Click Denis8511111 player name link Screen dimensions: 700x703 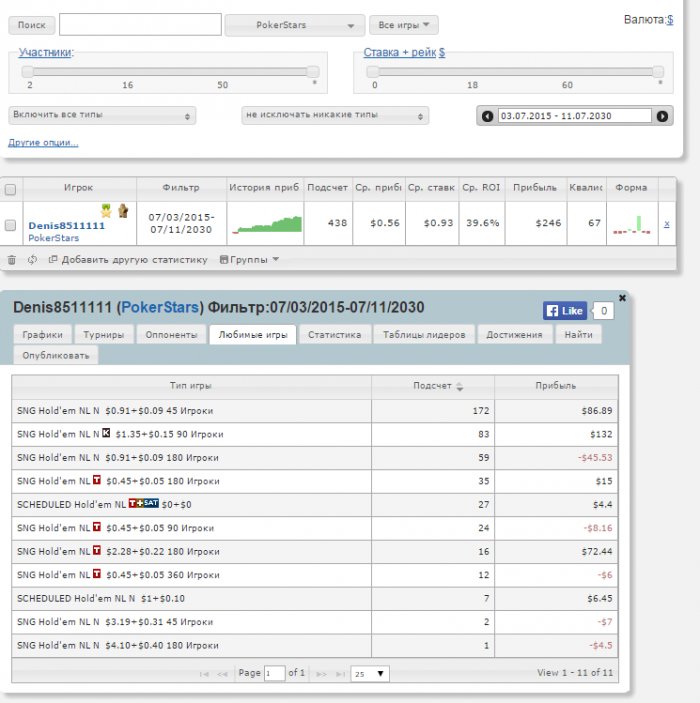[x=67, y=226]
